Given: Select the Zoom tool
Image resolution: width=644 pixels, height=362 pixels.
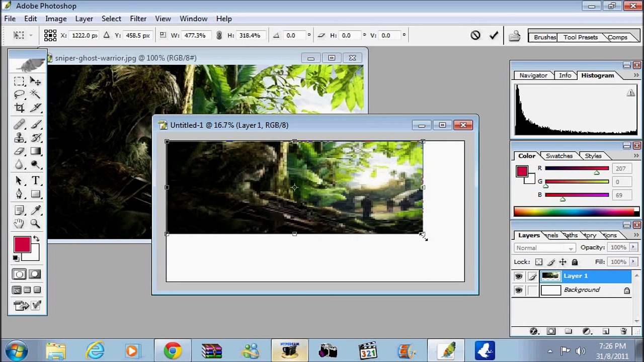Looking at the screenshot, I should (x=35, y=223).
